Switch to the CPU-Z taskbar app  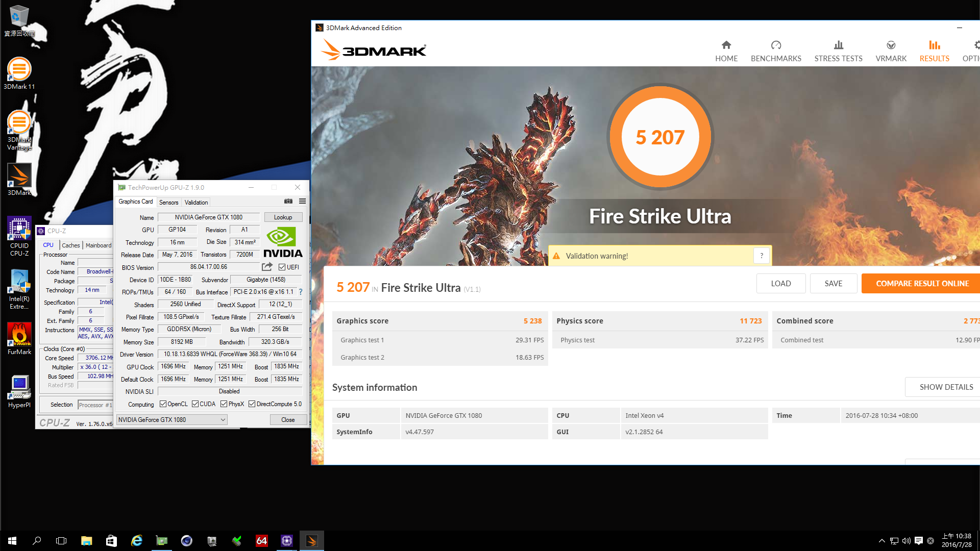pos(286,541)
